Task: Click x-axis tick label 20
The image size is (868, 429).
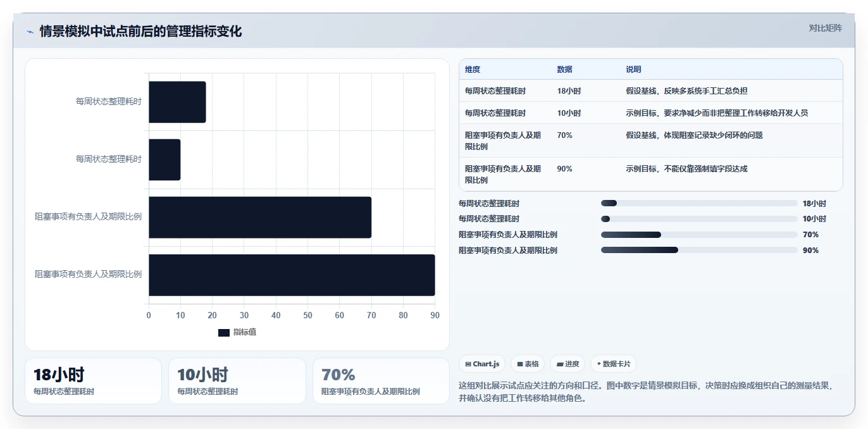Action: (x=212, y=315)
